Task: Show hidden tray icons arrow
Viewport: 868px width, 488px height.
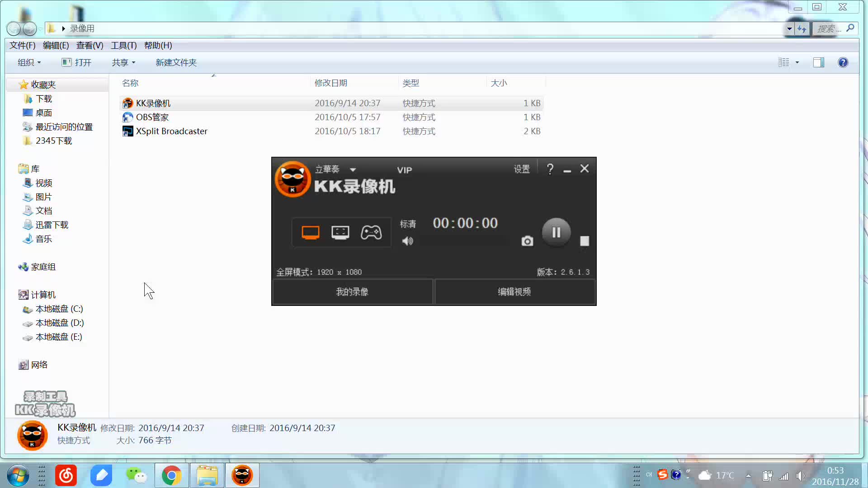Action: [749, 476]
